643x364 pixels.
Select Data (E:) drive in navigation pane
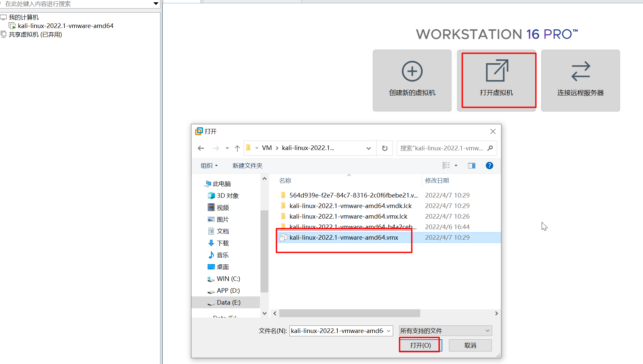click(x=228, y=302)
